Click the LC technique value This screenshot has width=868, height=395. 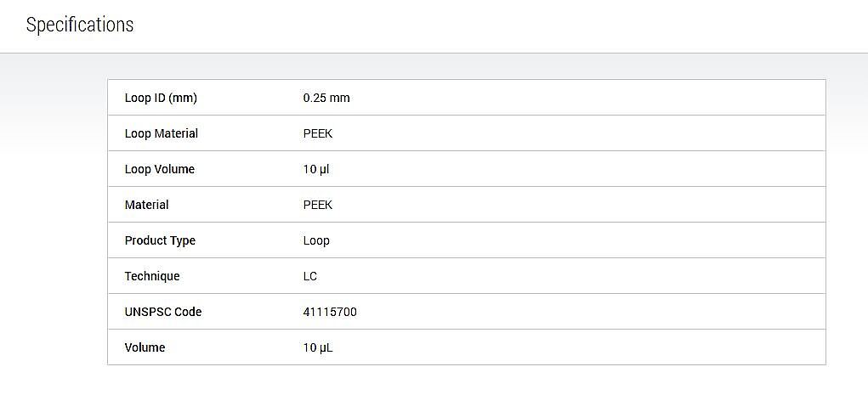pos(310,276)
